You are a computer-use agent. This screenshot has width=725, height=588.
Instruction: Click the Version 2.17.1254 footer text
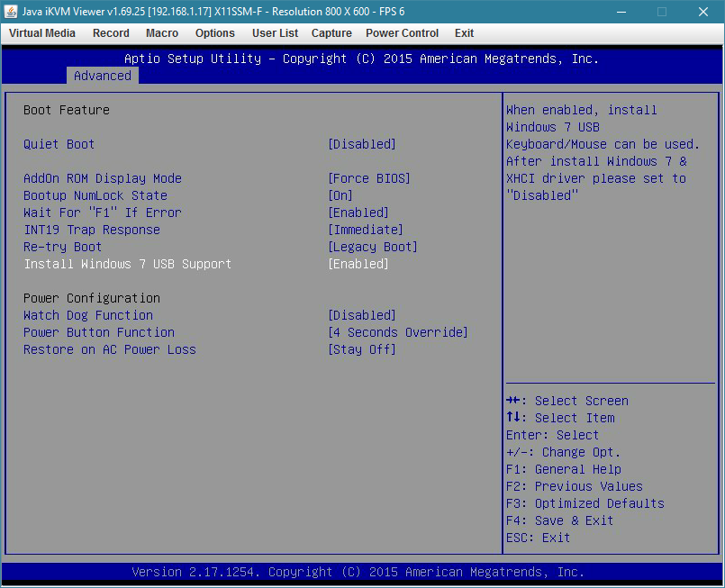click(358, 572)
